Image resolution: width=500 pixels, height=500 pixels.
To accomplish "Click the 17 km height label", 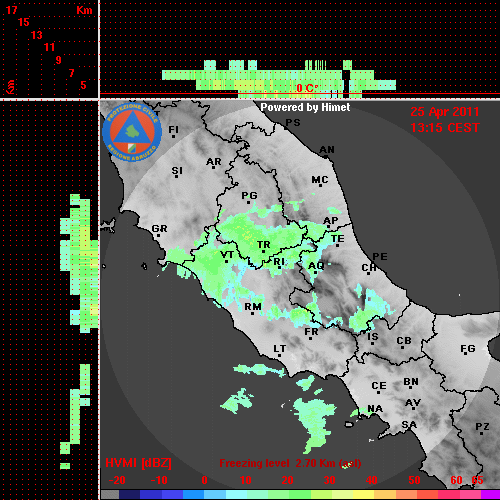I will (11, 10).
